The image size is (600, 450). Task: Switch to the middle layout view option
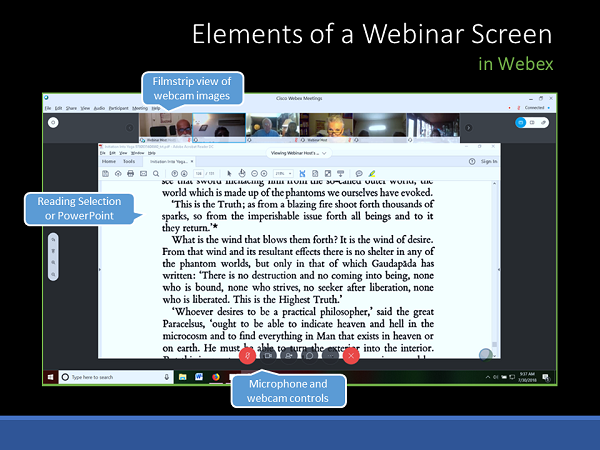click(x=532, y=122)
